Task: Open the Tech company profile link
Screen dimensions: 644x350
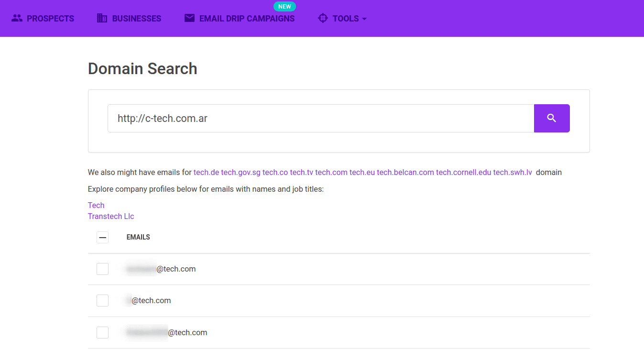Action: pyautogui.click(x=96, y=205)
